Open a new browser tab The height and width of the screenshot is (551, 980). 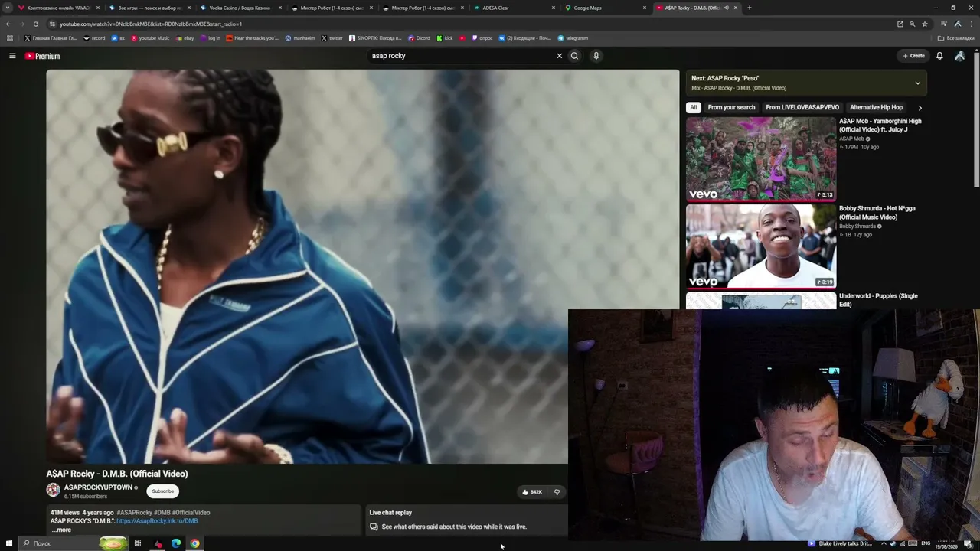click(x=749, y=8)
